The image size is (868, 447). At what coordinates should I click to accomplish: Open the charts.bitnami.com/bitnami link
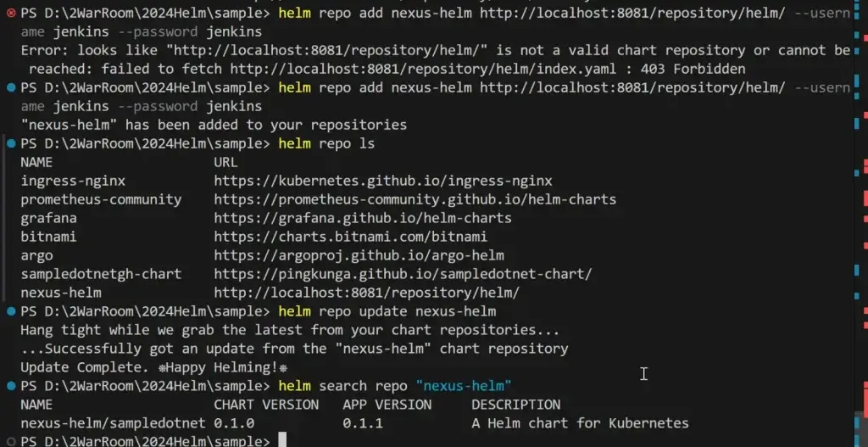point(350,237)
